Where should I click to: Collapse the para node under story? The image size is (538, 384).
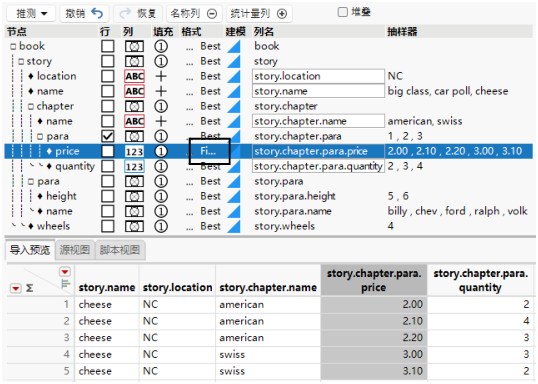(31, 182)
